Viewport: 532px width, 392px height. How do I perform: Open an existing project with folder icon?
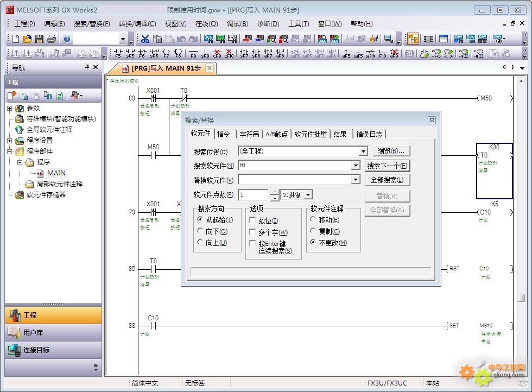pos(28,39)
